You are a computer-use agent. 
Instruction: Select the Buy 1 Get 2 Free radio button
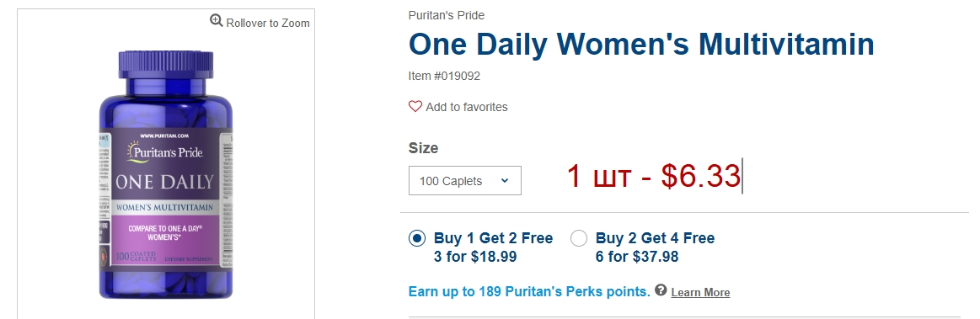pyautogui.click(x=417, y=238)
